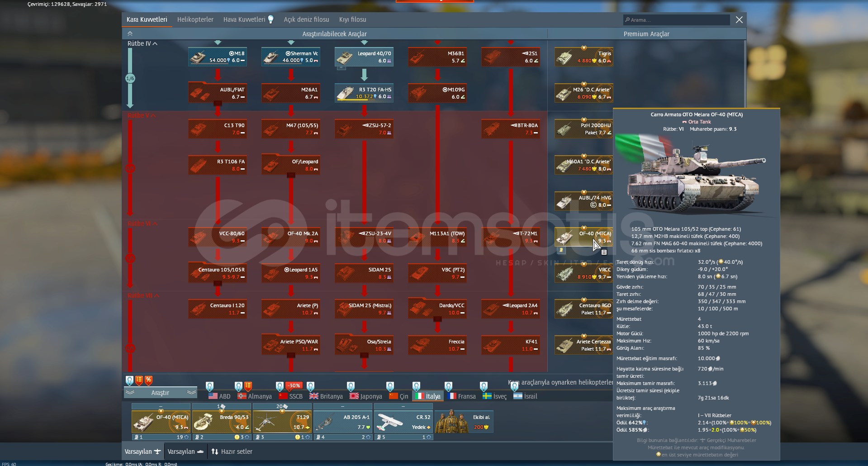Click the Arama search field

[677, 20]
